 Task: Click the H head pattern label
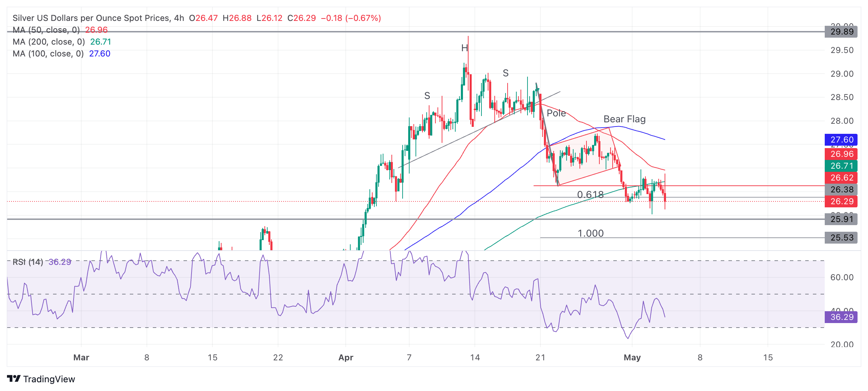point(464,48)
